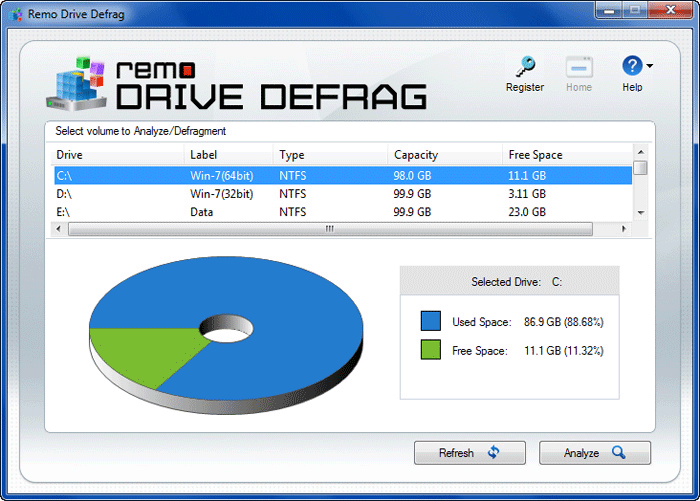
Task: Open the Help question mark icon
Action: coord(632,67)
